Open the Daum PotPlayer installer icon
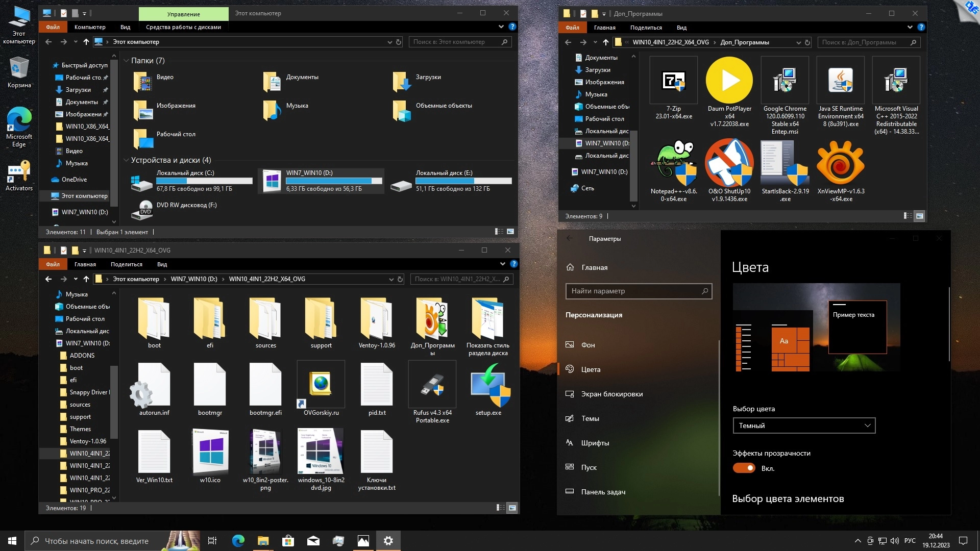Image resolution: width=980 pixels, height=551 pixels. 729,81
